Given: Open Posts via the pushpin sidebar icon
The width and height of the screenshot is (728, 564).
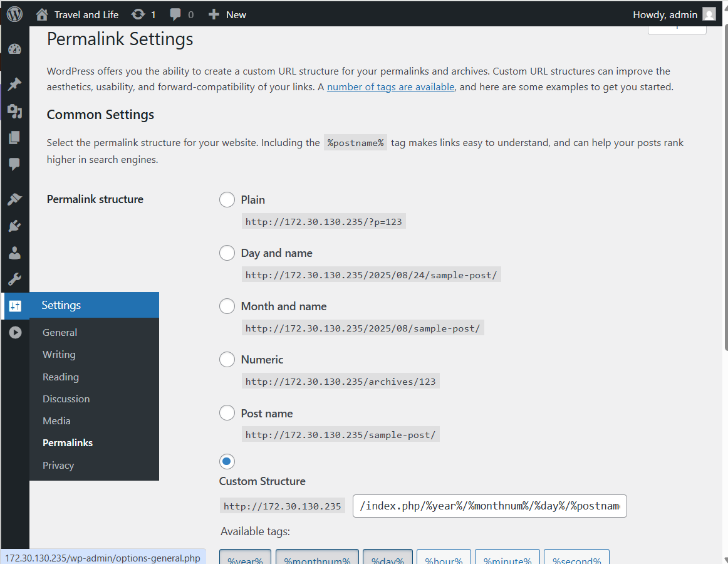Looking at the screenshot, I should pyautogui.click(x=15, y=84).
